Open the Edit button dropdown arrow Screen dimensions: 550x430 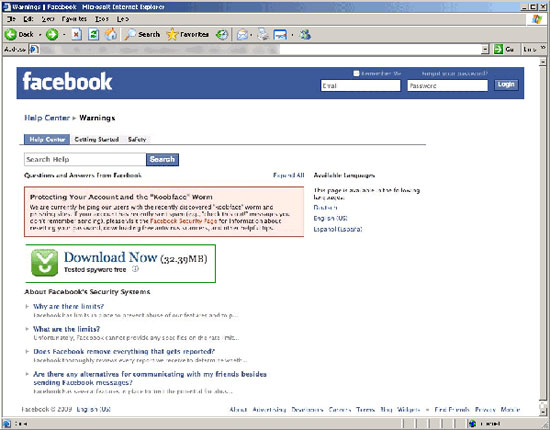pos(292,35)
